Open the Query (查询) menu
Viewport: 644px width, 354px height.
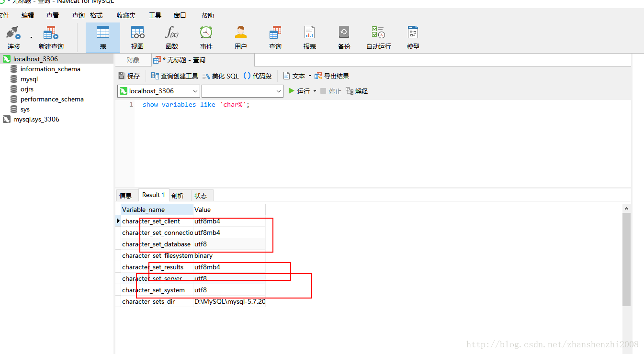pos(79,15)
